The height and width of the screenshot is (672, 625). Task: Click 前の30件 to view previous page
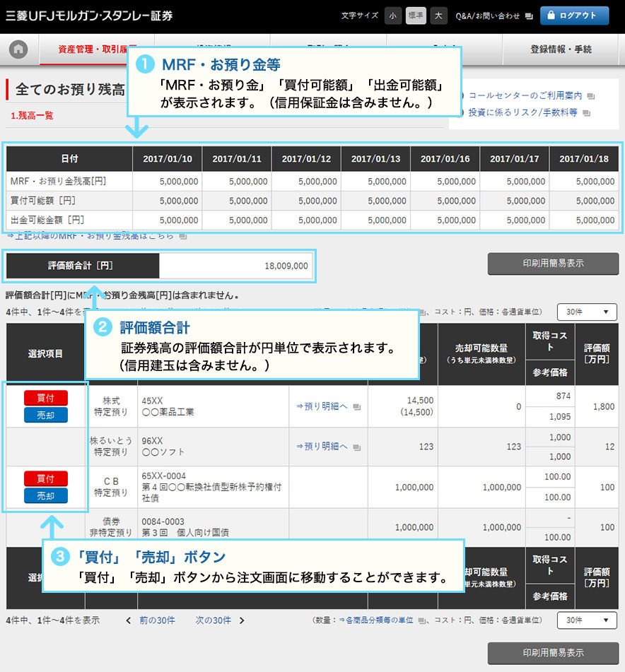157,620
